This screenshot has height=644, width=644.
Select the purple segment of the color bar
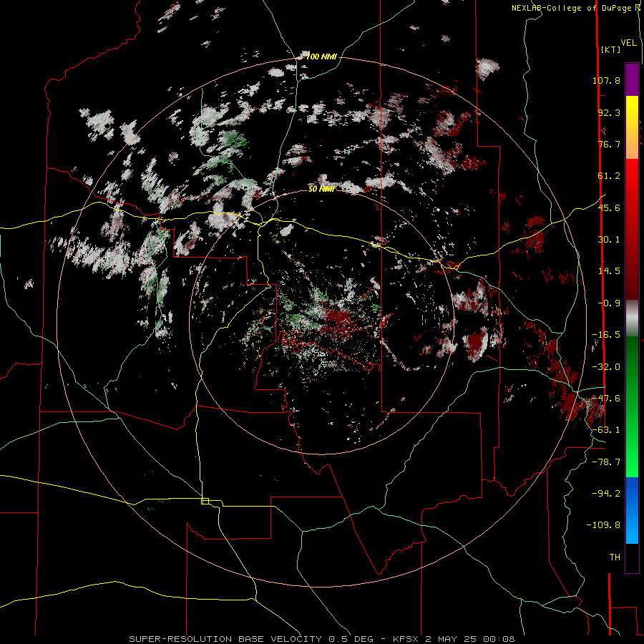632,79
